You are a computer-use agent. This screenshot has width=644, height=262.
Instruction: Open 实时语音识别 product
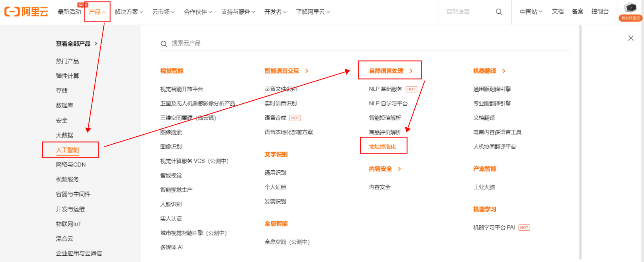tap(281, 103)
